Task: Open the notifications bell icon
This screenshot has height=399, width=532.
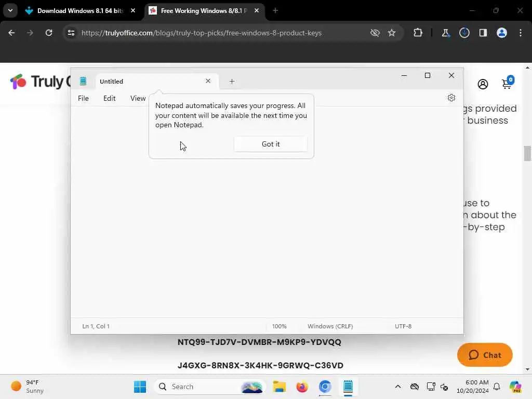Action: [497, 387]
